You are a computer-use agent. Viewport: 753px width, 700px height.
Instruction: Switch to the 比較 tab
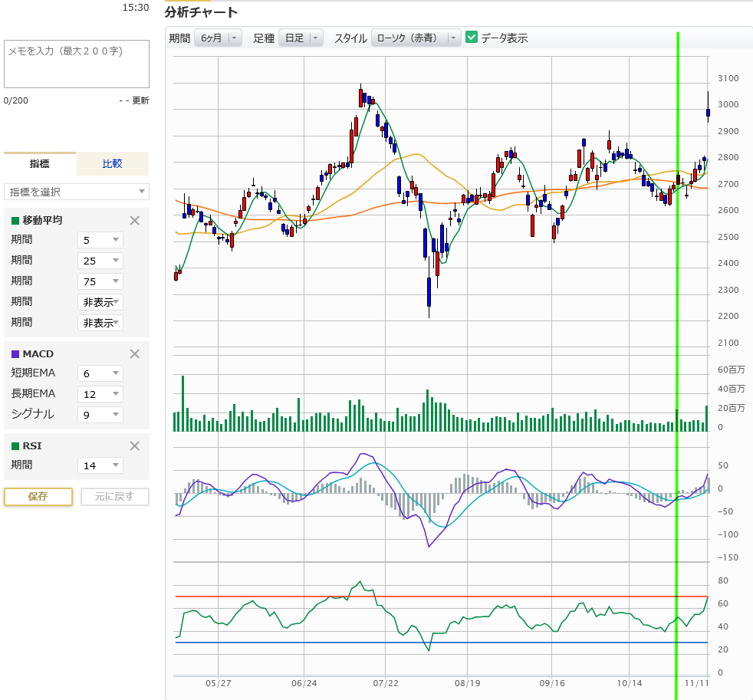click(113, 164)
